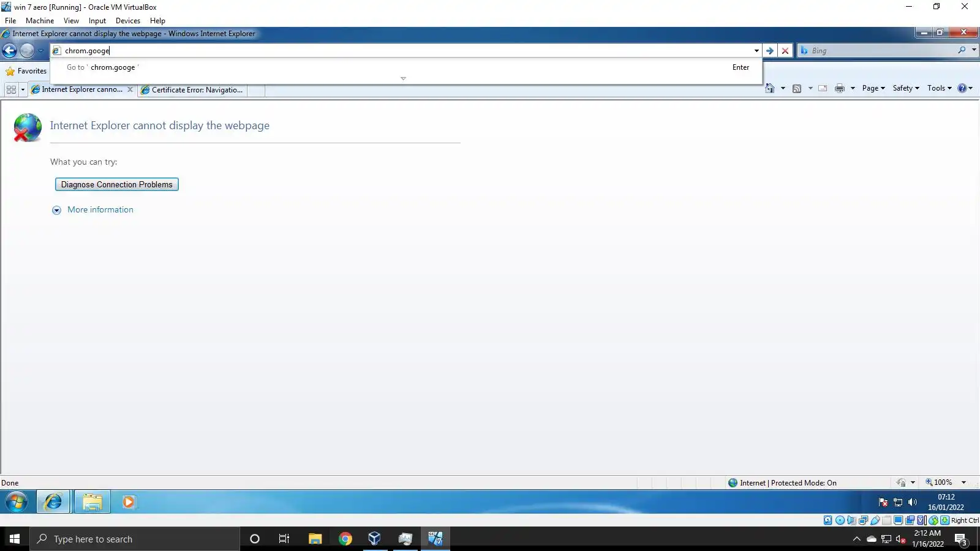The width and height of the screenshot is (980, 551).
Task: Click the IE forward arrow button
Action: 27,51
